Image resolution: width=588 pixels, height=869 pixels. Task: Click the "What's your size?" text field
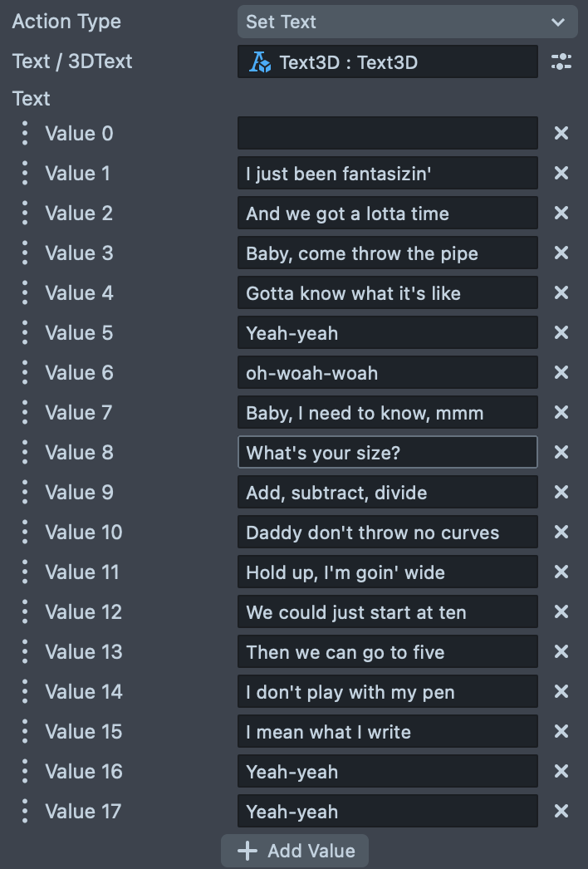[x=387, y=452]
